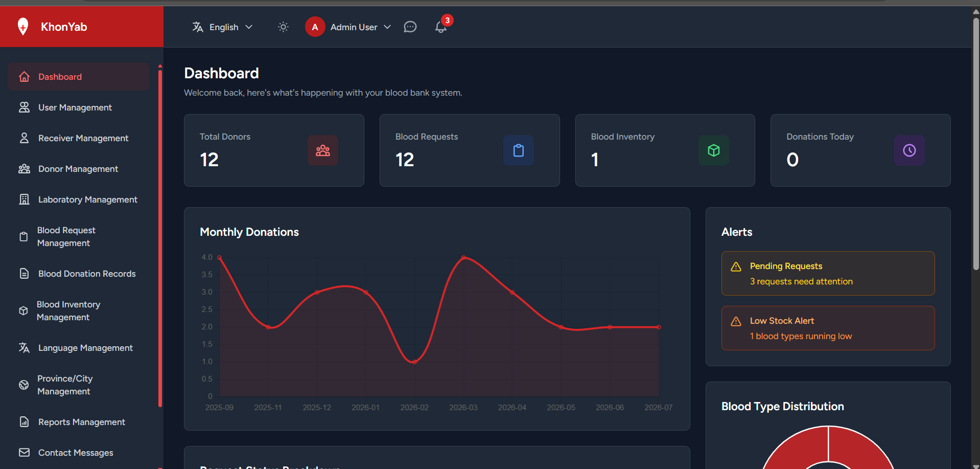Viewport: 980px width, 469px height.
Task: Open the Pending Requests alert card
Action: [x=828, y=273]
